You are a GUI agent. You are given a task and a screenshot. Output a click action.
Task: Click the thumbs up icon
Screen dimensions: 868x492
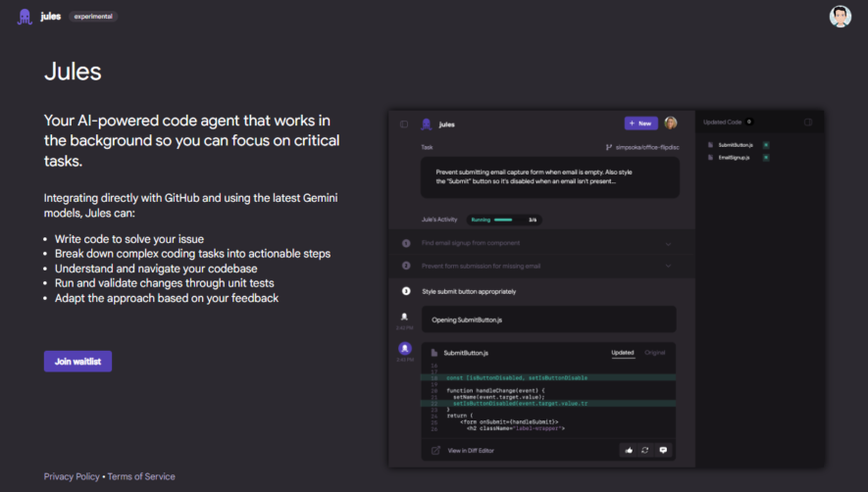[x=629, y=451]
